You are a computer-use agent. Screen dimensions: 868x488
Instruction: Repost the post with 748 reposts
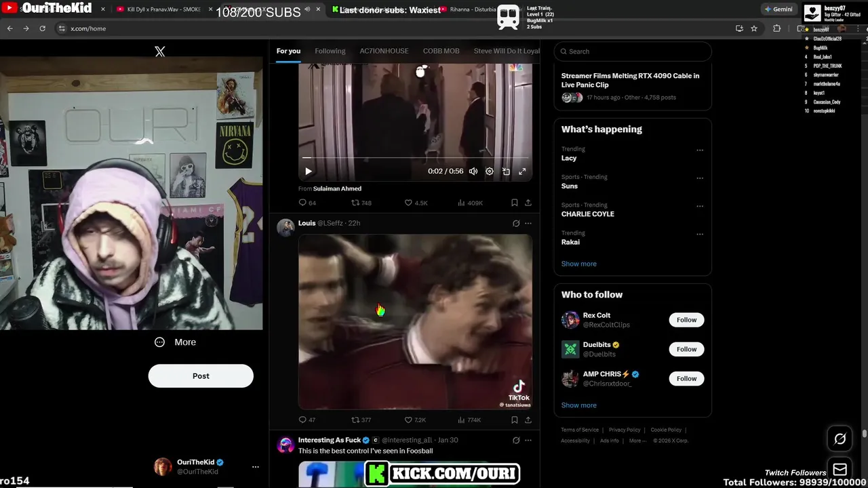361,203
